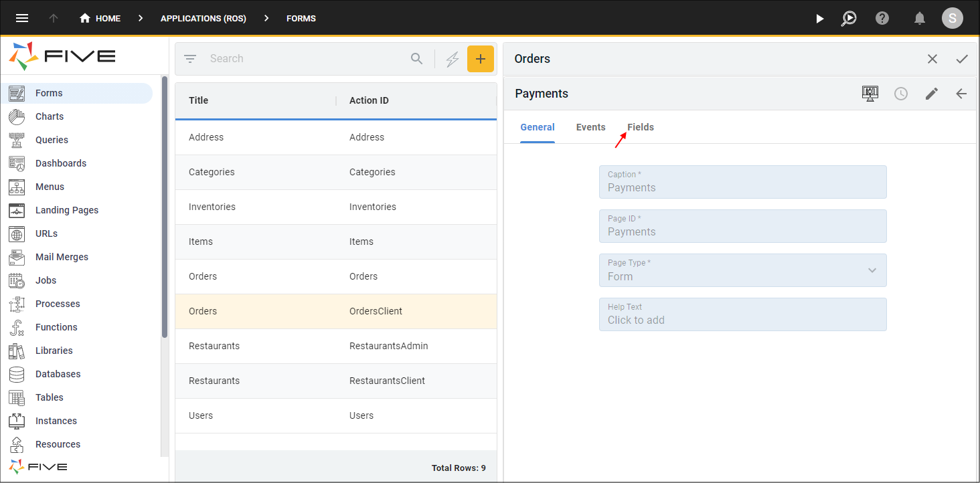The image size is (980, 483).
Task: Click the up arrow navigation icon
Action: (54, 18)
